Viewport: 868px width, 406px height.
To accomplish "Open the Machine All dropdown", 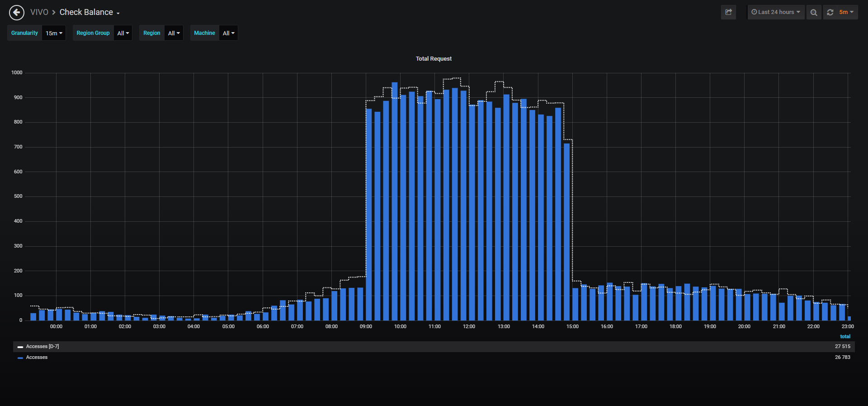I will pyautogui.click(x=228, y=33).
